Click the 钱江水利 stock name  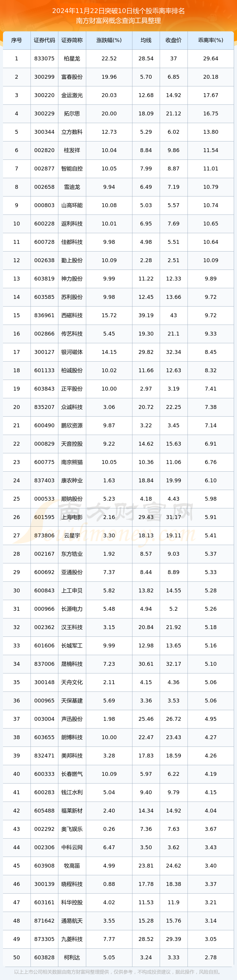[x=72, y=792]
